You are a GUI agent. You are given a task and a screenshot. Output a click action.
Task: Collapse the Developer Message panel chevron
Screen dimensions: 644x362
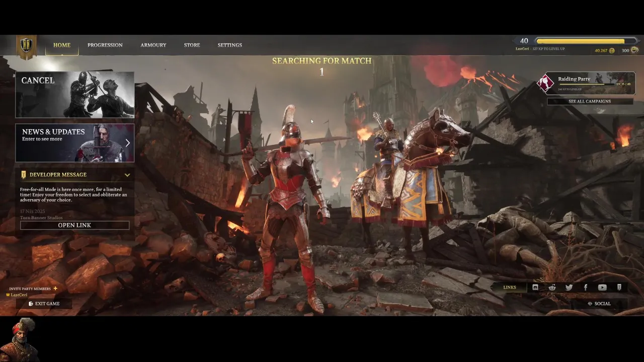(x=127, y=175)
